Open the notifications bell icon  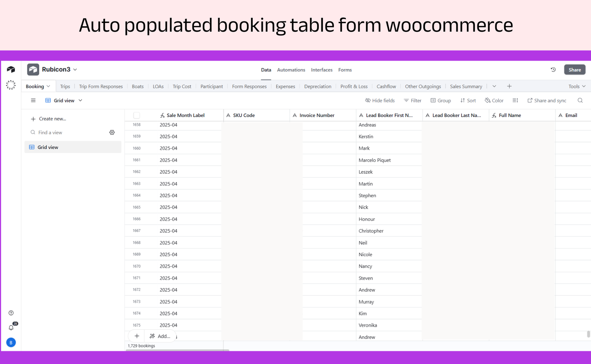tap(11, 327)
